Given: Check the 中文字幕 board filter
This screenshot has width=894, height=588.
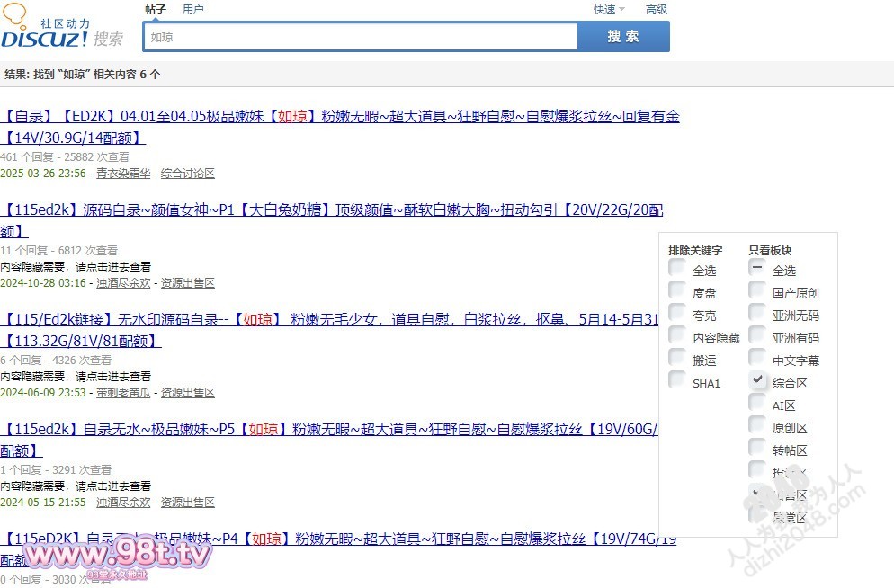Looking at the screenshot, I should point(757,359).
